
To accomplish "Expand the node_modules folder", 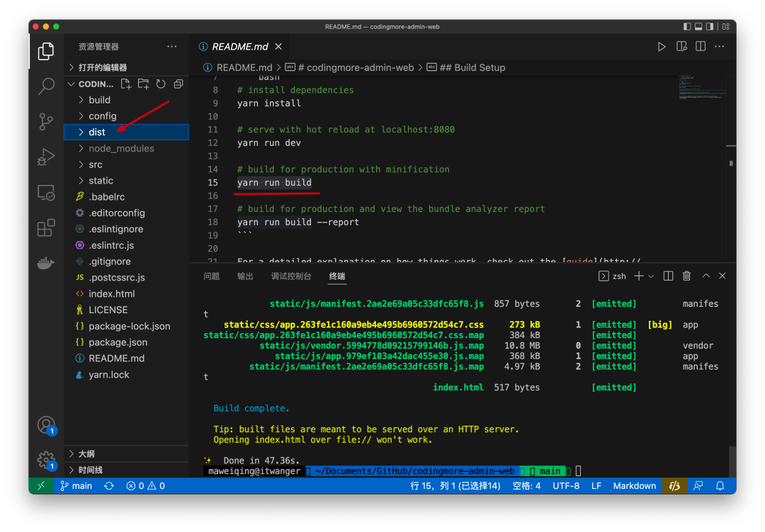I will [x=126, y=148].
